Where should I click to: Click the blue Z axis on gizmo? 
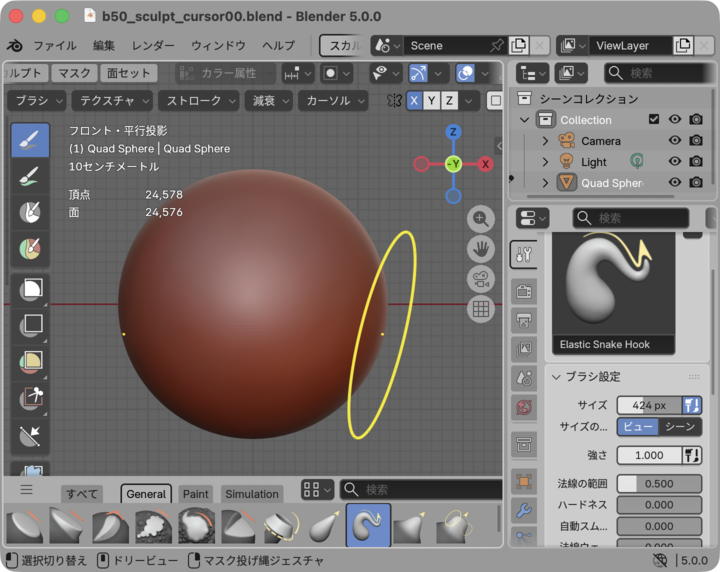coord(453,132)
